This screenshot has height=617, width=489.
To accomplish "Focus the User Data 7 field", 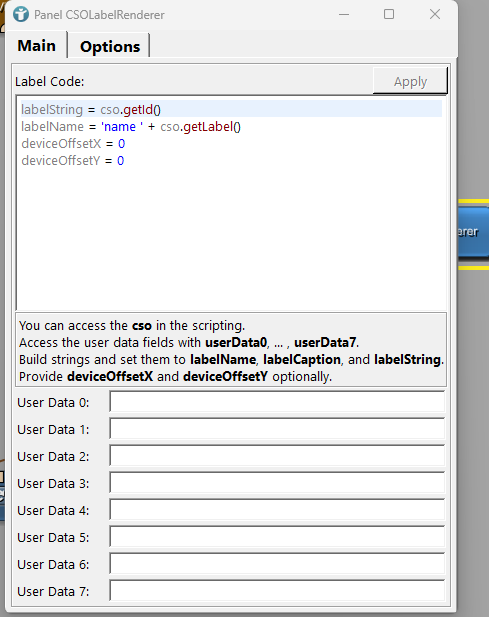I will pyautogui.click(x=277, y=591).
